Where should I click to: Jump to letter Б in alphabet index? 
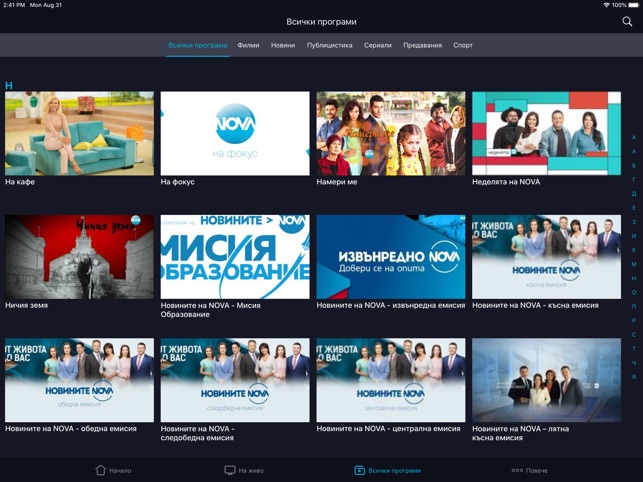tap(634, 165)
